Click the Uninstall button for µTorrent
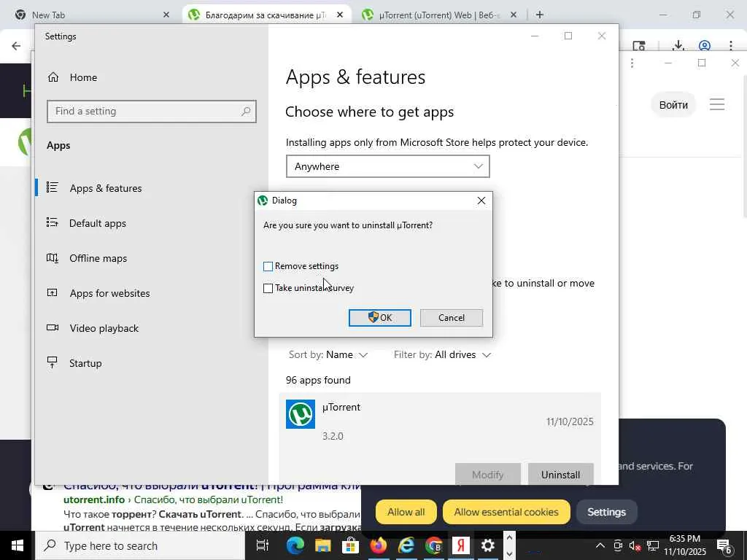 561,474
